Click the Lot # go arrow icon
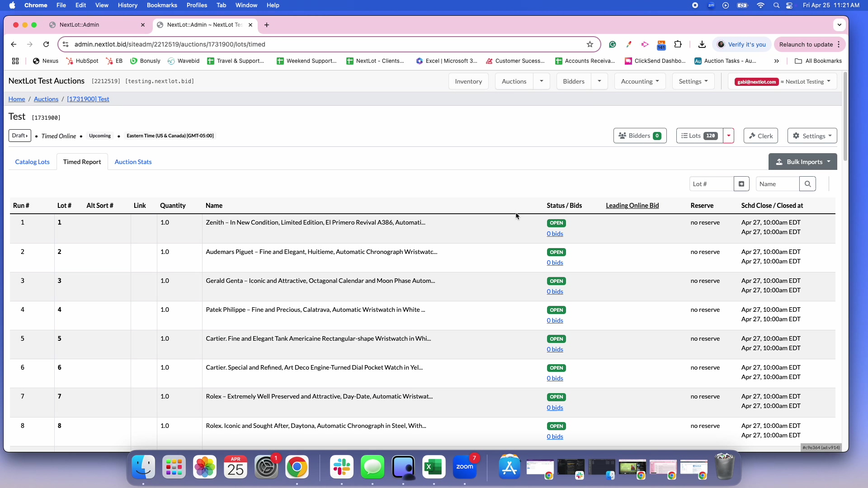 [x=741, y=184]
